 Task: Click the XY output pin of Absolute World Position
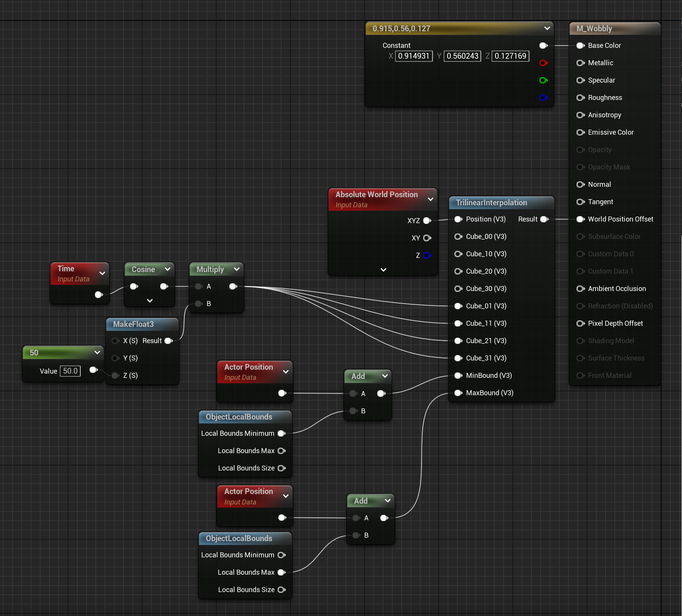point(427,238)
